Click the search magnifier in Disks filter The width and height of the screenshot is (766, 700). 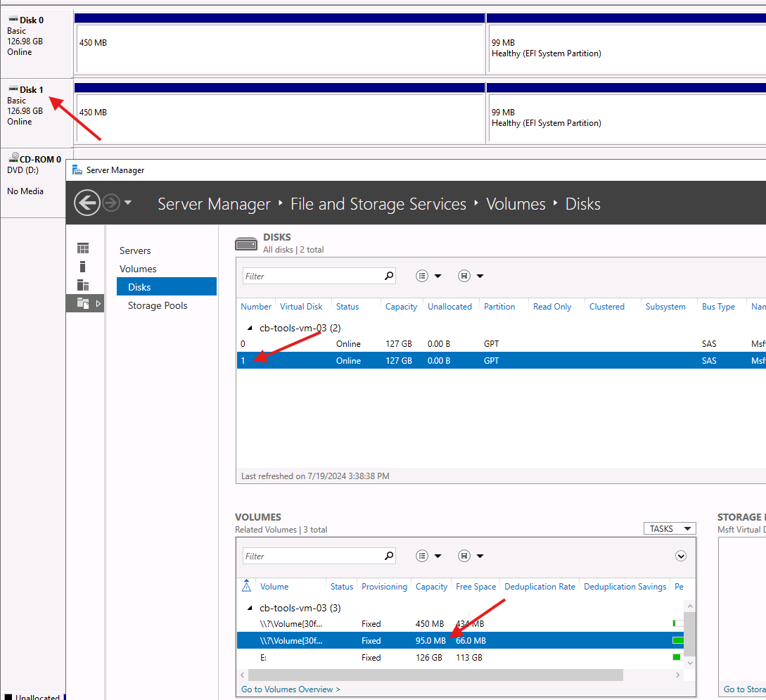389,276
